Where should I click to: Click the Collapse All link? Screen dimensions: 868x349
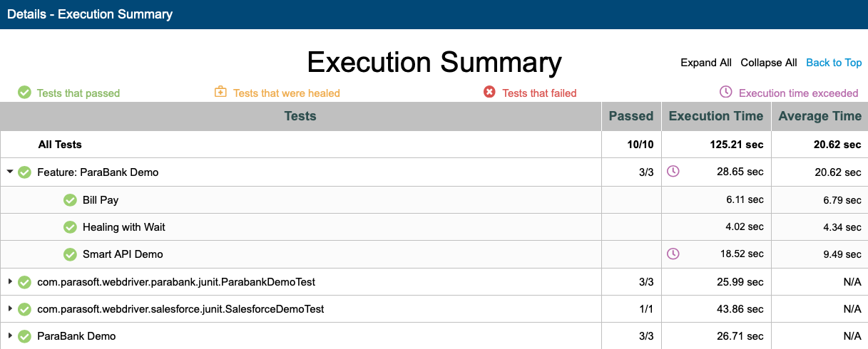(769, 63)
